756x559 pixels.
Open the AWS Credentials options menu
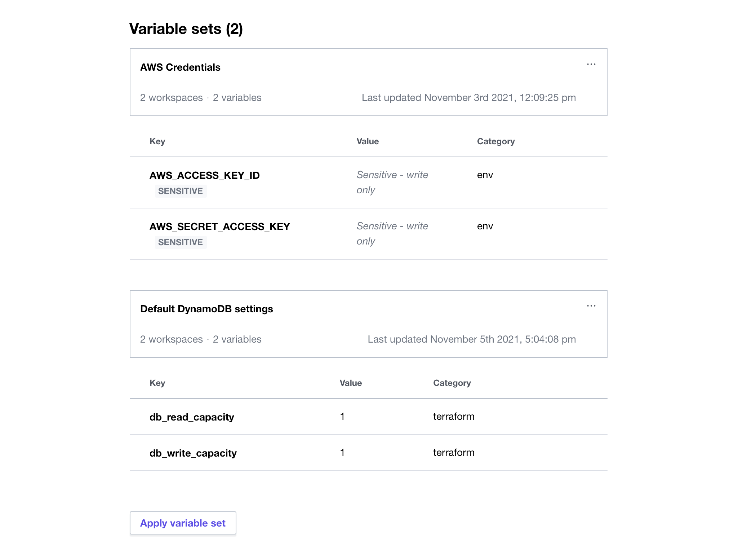click(591, 64)
